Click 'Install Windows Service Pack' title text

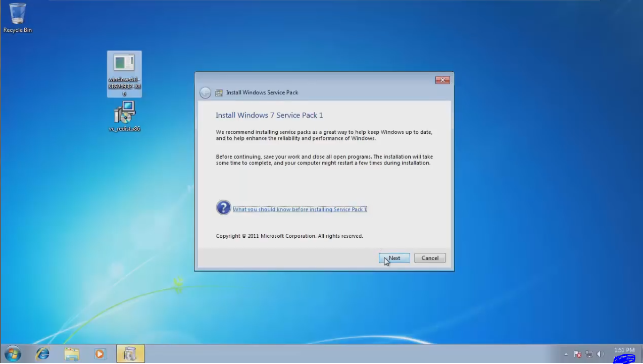tap(262, 93)
